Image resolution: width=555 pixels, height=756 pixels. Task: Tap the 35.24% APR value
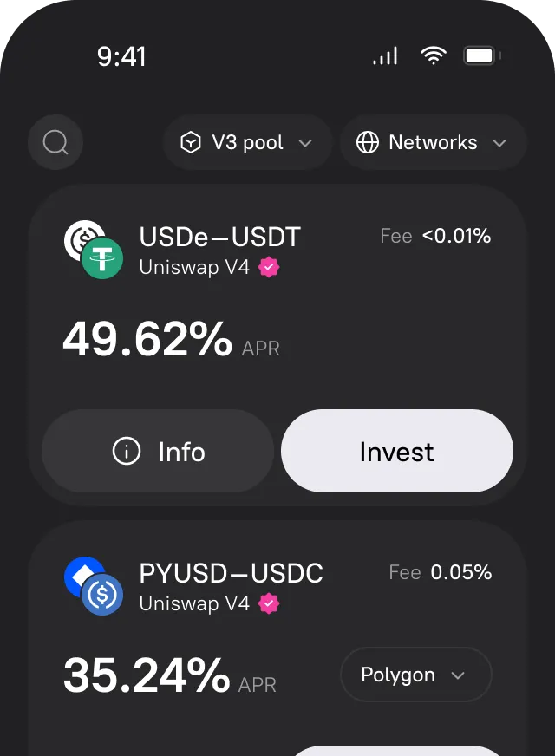147,676
